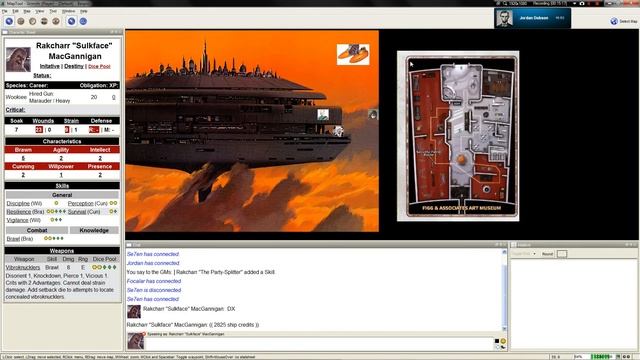Select the cone template tools icon

(x=33, y=21)
